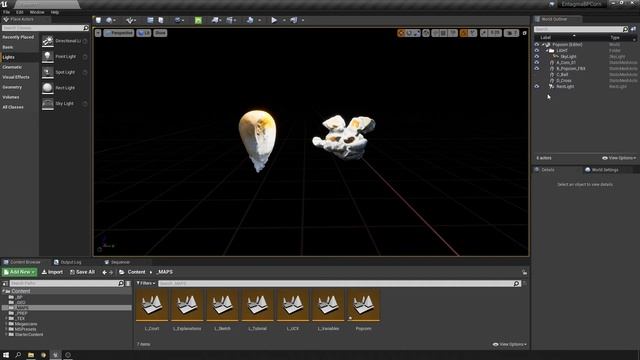Hide the B_Popcorn_FBX mesh in the outliner
Screen dimensions: 640x360
537,69
